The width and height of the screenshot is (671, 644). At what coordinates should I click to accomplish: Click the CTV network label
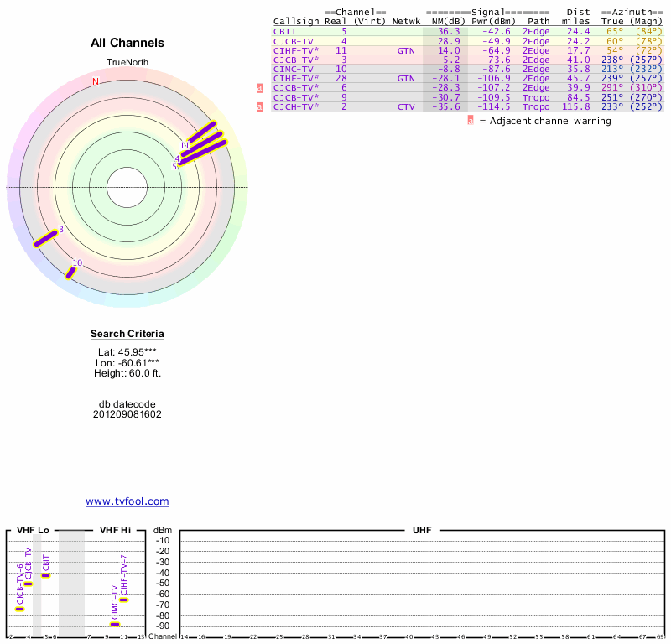(x=406, y=107)
